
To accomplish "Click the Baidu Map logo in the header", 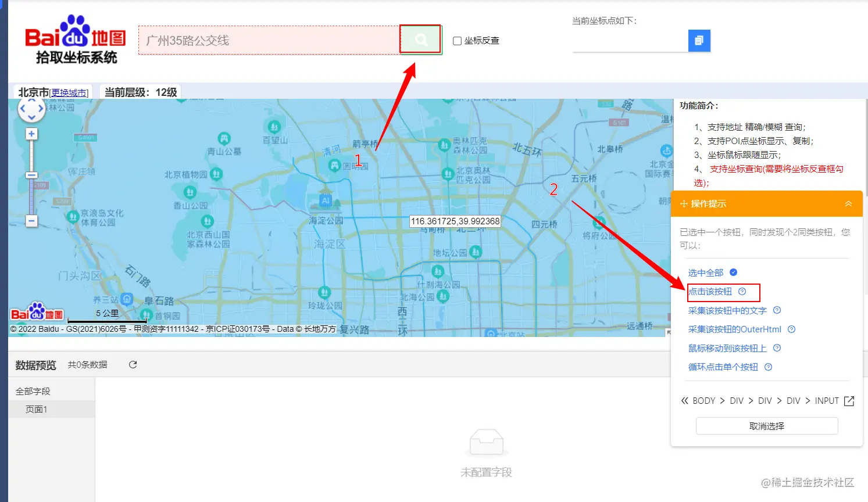I will pyautogui.click(x=75, y=38).
